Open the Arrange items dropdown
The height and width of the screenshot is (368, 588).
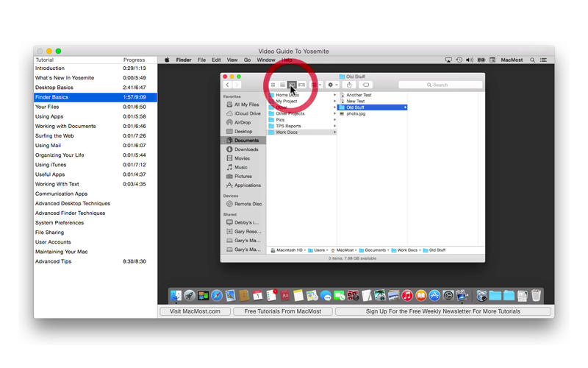(316, 85)
